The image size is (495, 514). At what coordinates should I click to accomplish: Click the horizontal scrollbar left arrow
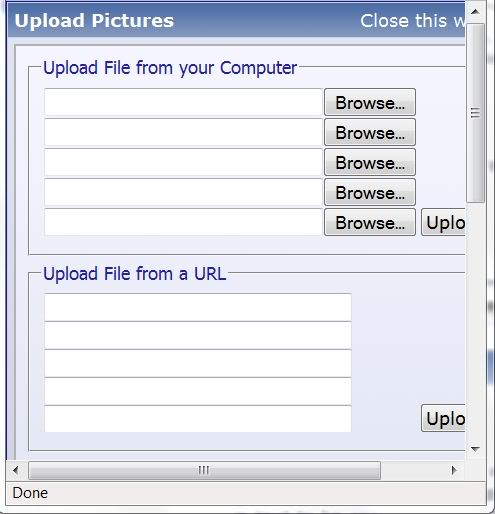pyautogui.click(x=15, y=470)
